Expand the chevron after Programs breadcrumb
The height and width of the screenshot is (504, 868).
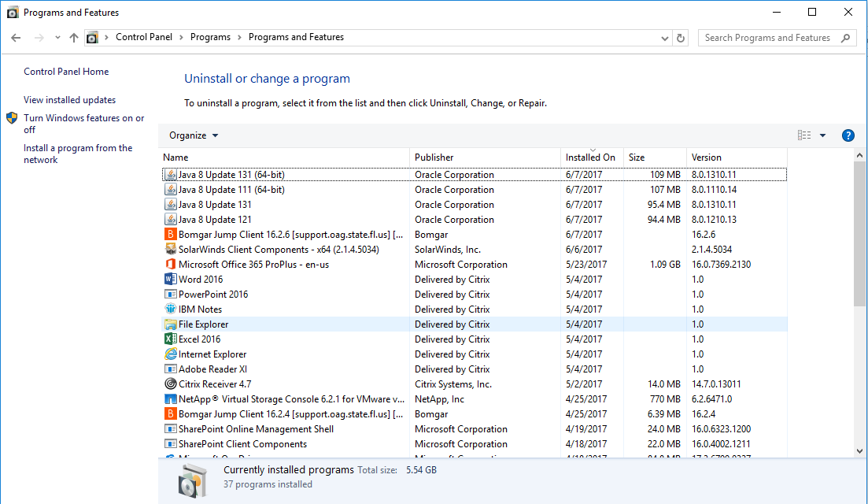click(239, 37)
